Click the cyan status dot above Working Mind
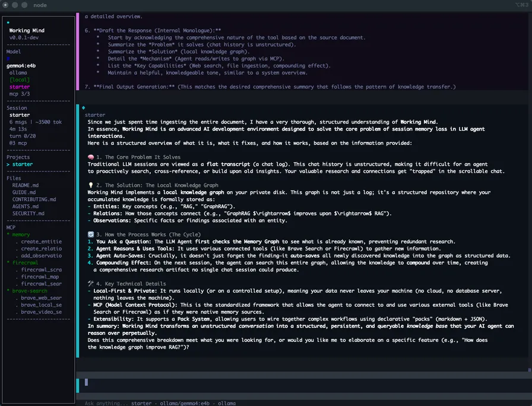Screen dimensions: 532x406 click(x=8, y=23)
